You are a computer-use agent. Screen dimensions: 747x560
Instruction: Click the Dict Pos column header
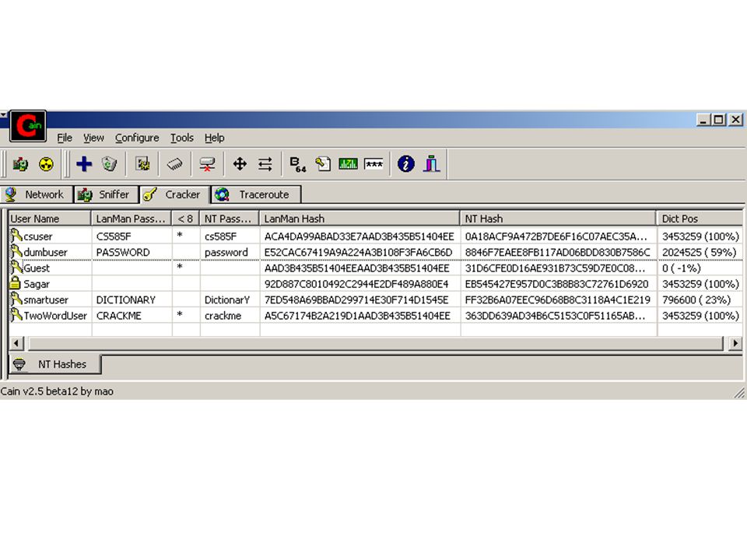(700, 219)
